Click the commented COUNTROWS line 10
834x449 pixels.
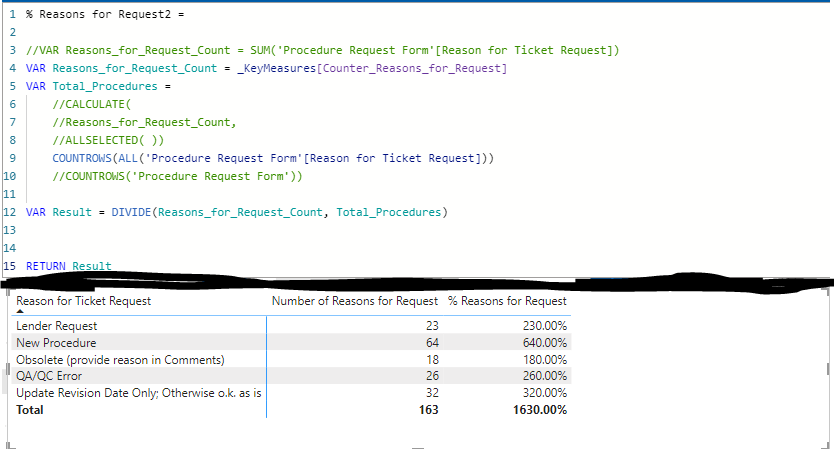point(177,177)
